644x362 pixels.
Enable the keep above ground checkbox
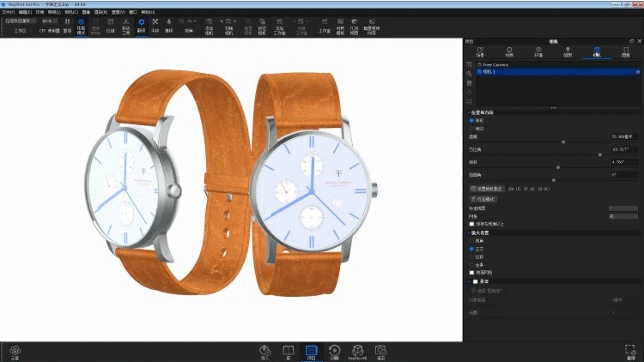(x=471, y=224)
